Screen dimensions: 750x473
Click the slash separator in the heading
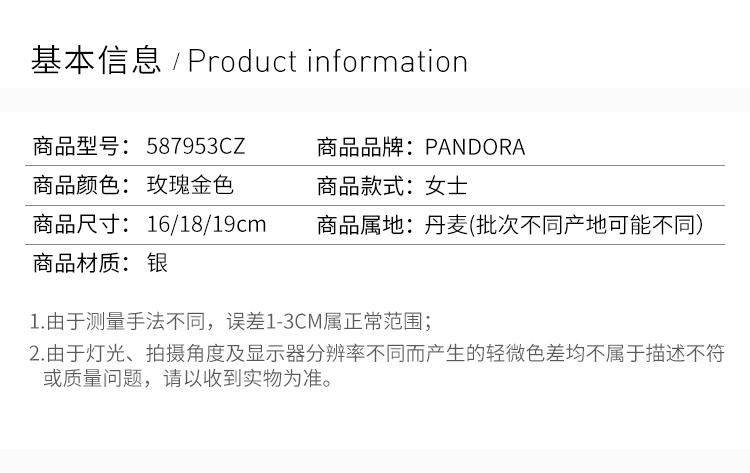click(x=176, y=64)
